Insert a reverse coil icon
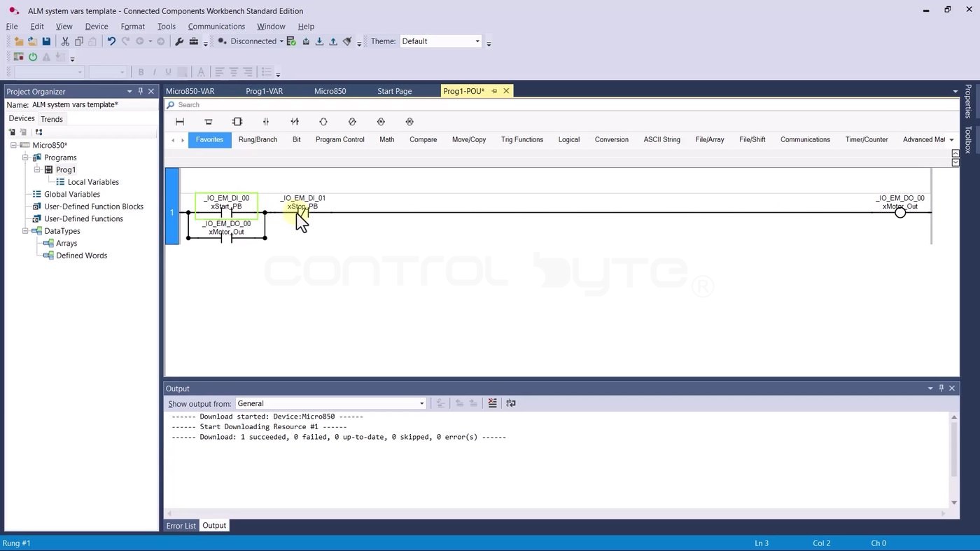Viewport: 980px width, 551px height. point(352,122)
